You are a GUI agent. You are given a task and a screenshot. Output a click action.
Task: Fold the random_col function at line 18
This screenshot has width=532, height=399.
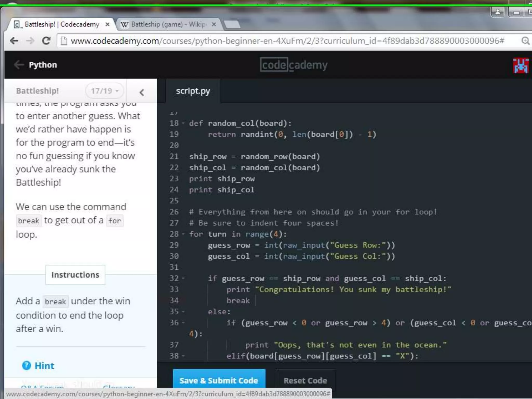[x=183, y=123]
